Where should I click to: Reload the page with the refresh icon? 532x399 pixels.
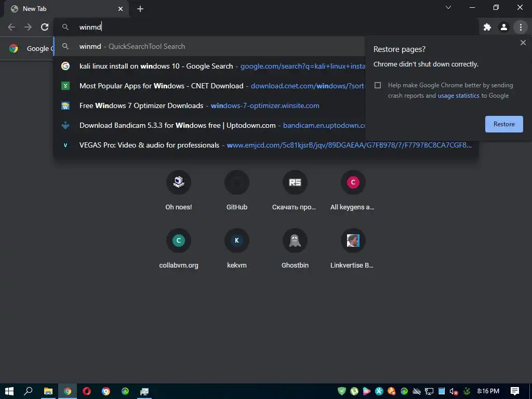(45, 27)
